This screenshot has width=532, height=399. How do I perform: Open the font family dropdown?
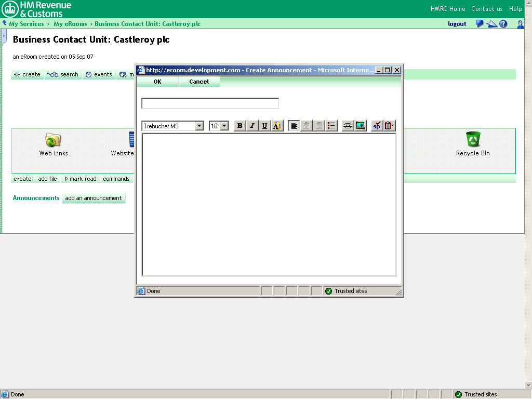[199, 125]
